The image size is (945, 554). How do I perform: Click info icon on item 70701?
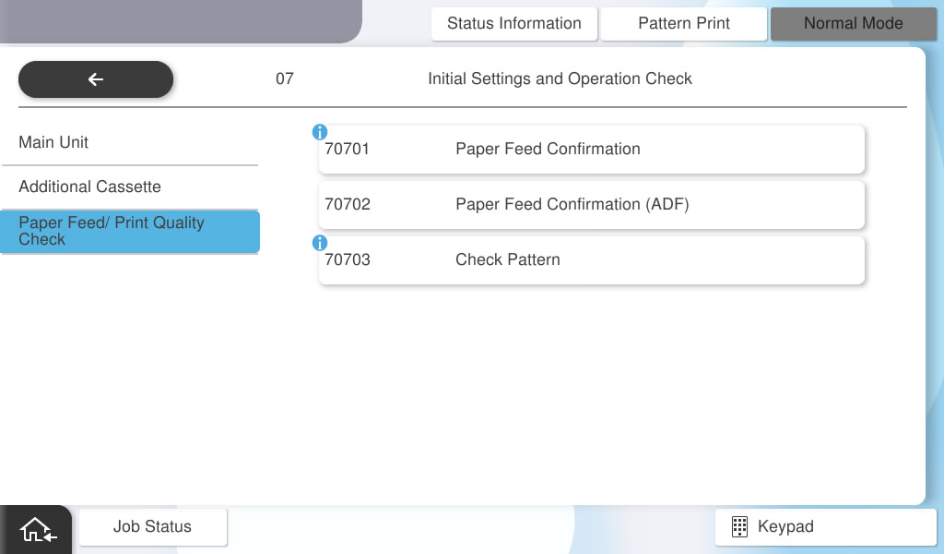[x=320, y=132]
